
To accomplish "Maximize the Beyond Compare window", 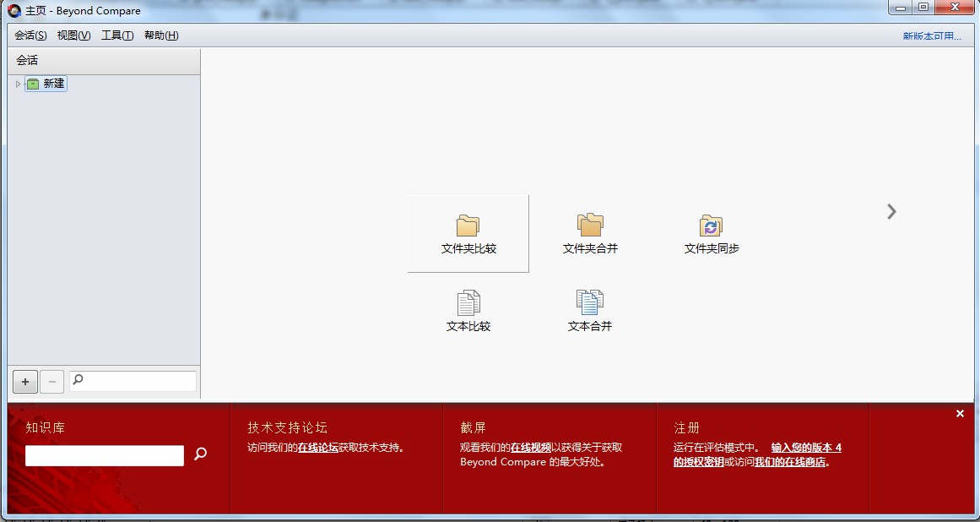I will pyautogui.click(x=923, y=8).
